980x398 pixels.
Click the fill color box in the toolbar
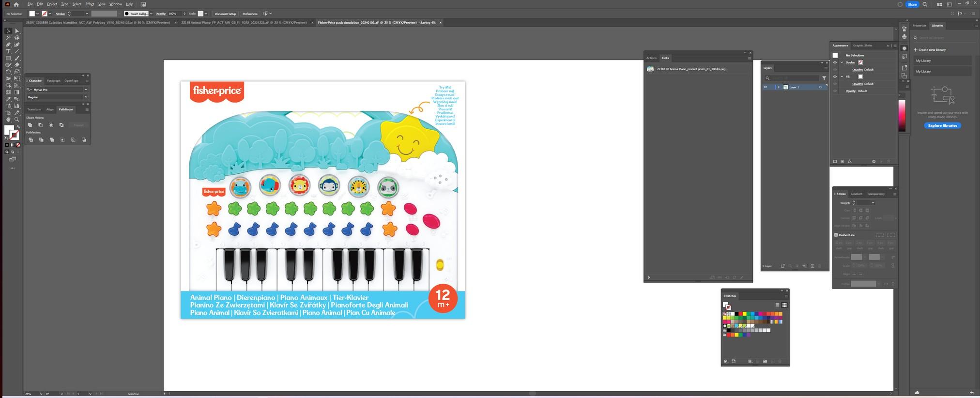coord(9,130)
